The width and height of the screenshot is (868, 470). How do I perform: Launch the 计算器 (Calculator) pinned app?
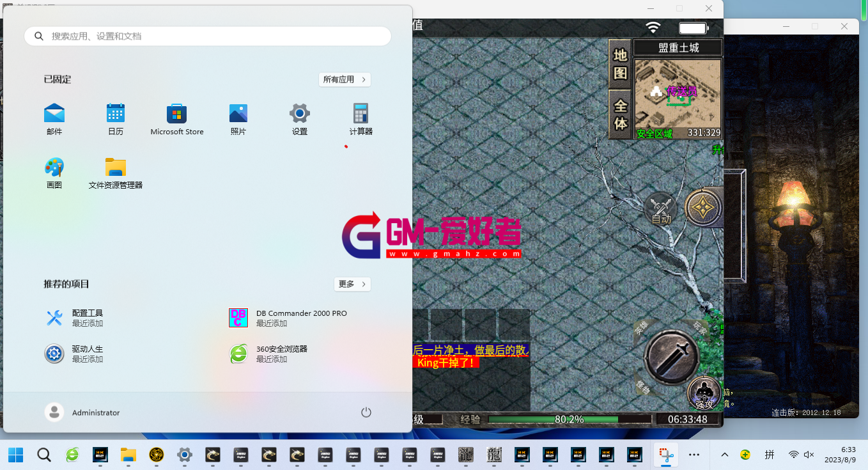coord(361,120)
